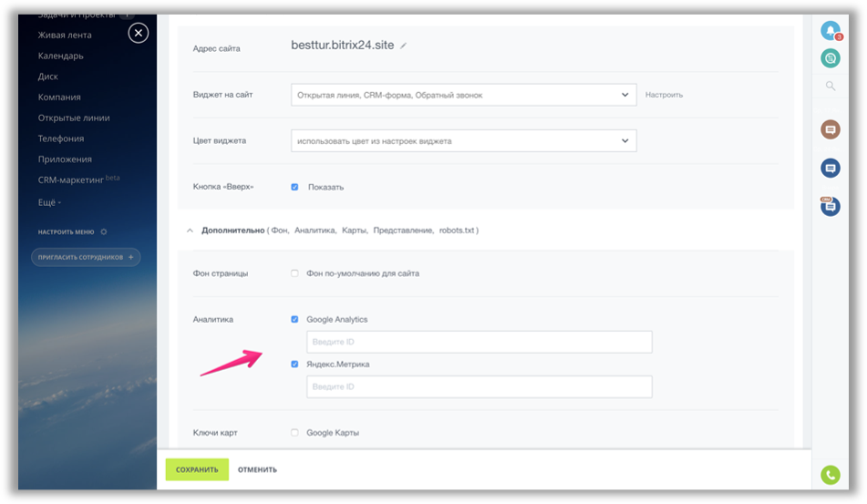Uncheck the Яндекс.Метрика checkbox
This screenshot has width=867, height=504.
click(294, 364)
